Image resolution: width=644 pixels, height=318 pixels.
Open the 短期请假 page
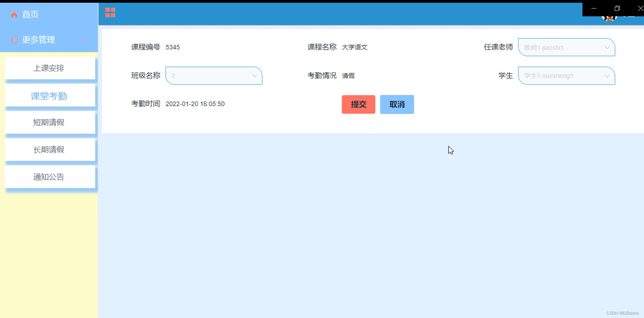tap(49, 122)
